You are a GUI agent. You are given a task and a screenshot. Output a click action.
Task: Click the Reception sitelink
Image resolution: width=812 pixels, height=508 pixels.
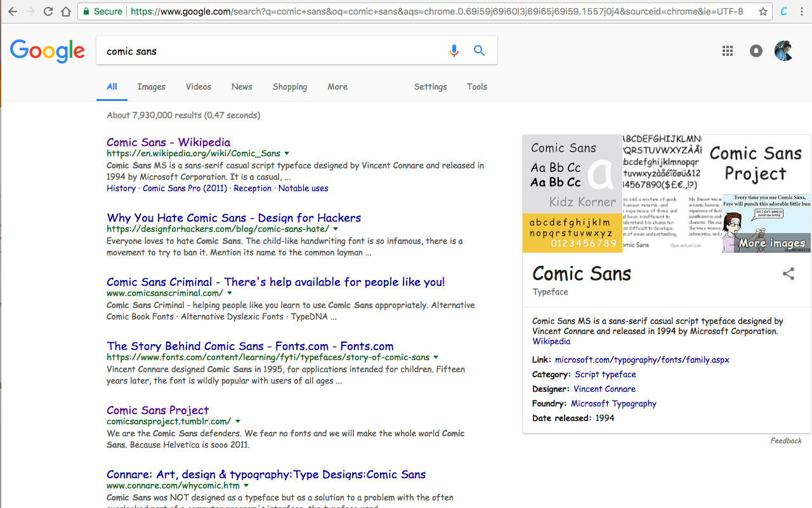click(x=252, y=189)
